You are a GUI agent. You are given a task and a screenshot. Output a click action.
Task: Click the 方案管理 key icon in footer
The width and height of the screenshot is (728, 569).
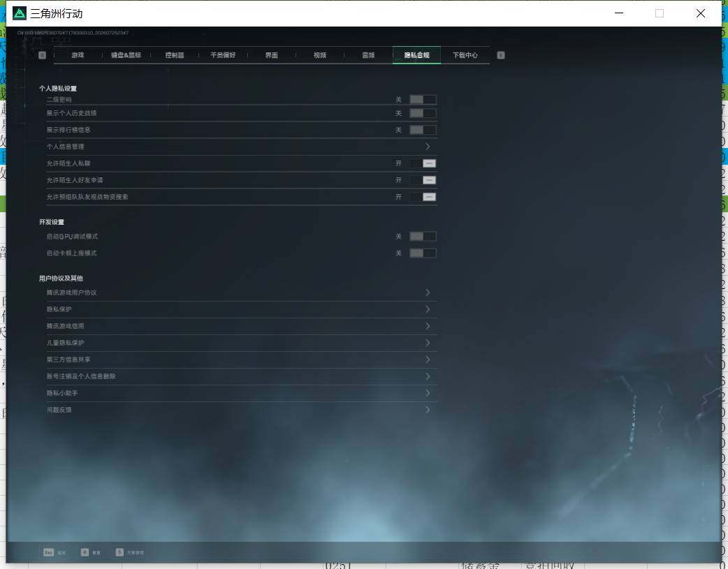point(119,552)
